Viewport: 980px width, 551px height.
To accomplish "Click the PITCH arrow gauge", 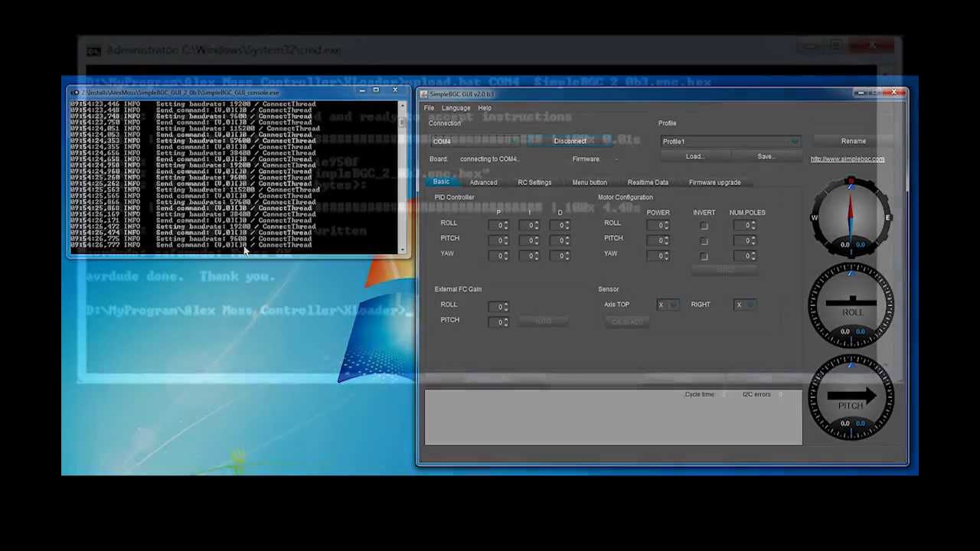I will tap(851, 396).
